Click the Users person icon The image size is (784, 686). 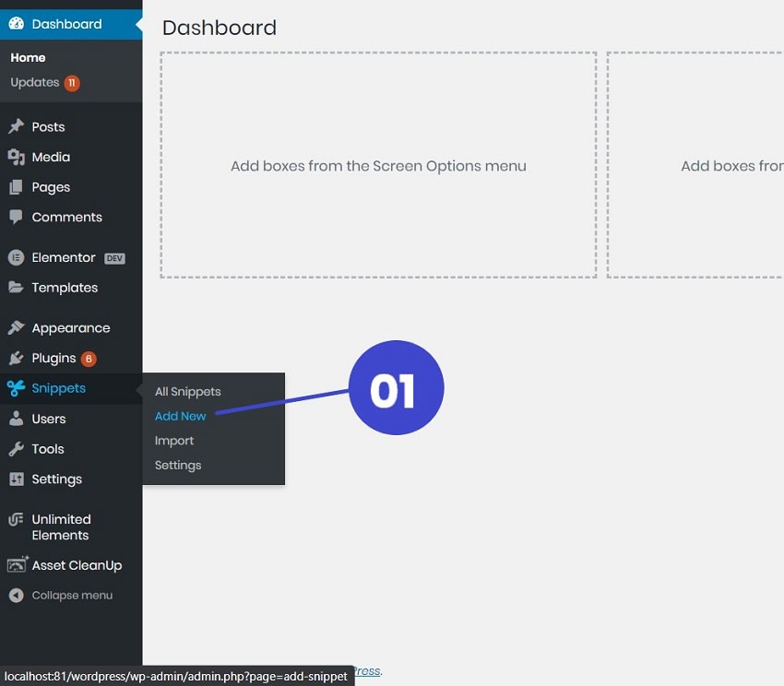tap(16, 419)
